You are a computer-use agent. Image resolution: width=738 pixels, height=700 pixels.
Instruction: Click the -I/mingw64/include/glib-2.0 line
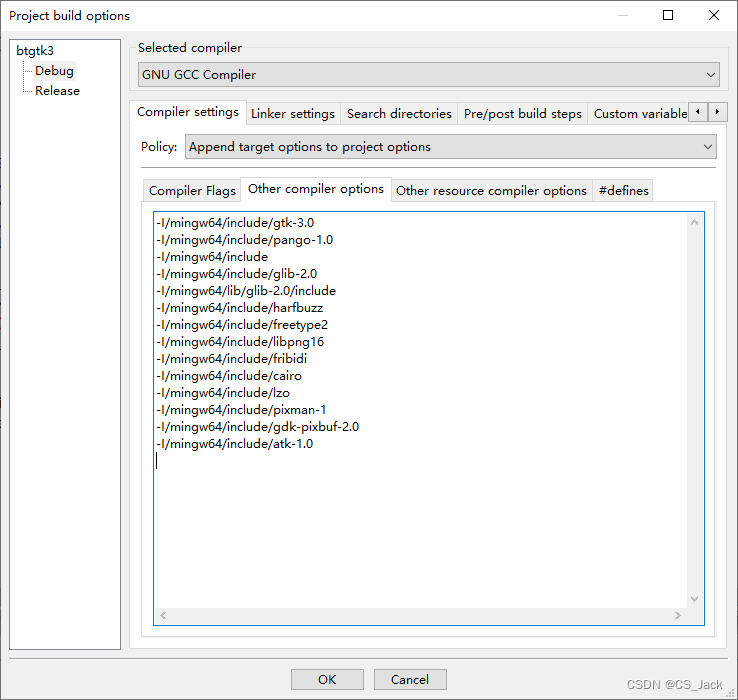(x=237, y=274)
